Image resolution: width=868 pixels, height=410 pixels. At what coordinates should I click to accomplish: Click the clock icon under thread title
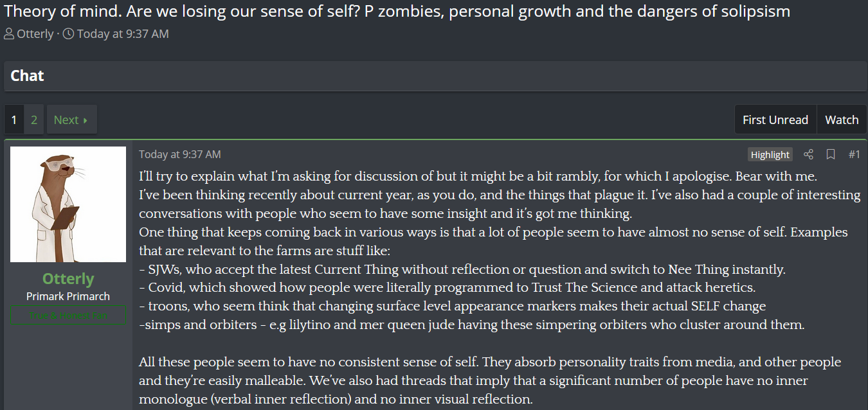click(x=68, y=34)
